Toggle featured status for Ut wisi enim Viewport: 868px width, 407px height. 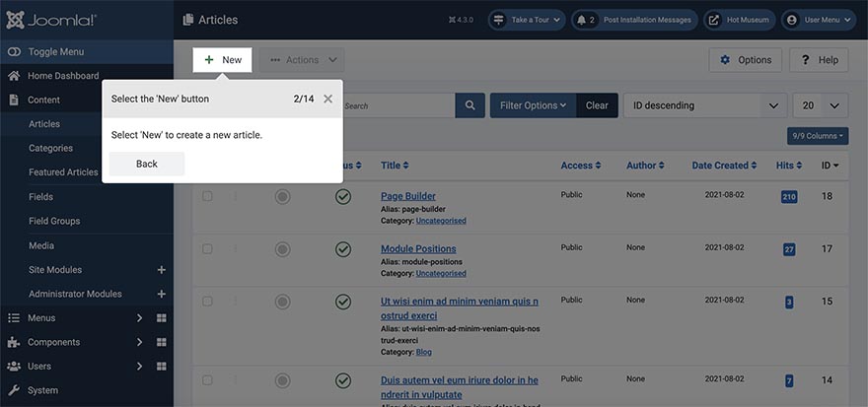[x=282, y=302]
